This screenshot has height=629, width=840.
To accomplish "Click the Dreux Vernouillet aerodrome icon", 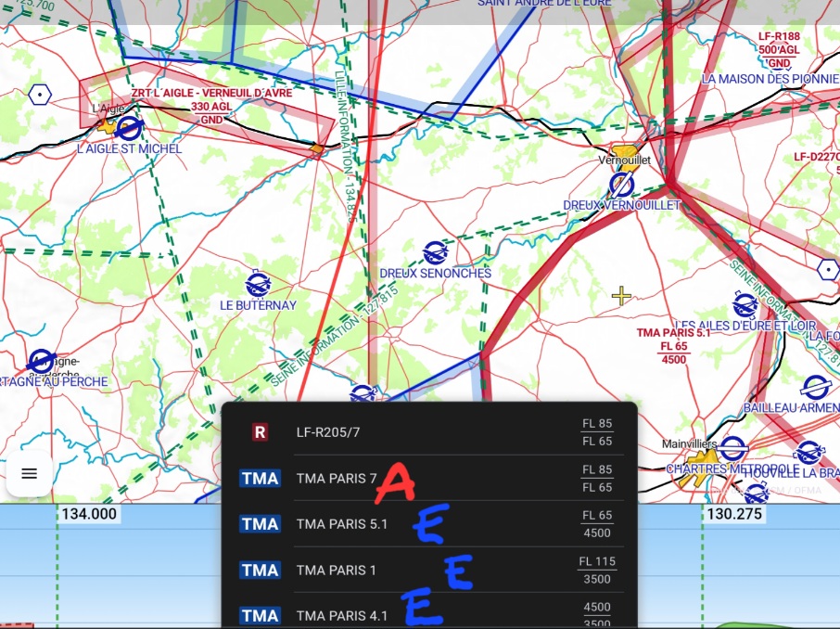I will 620,185.
